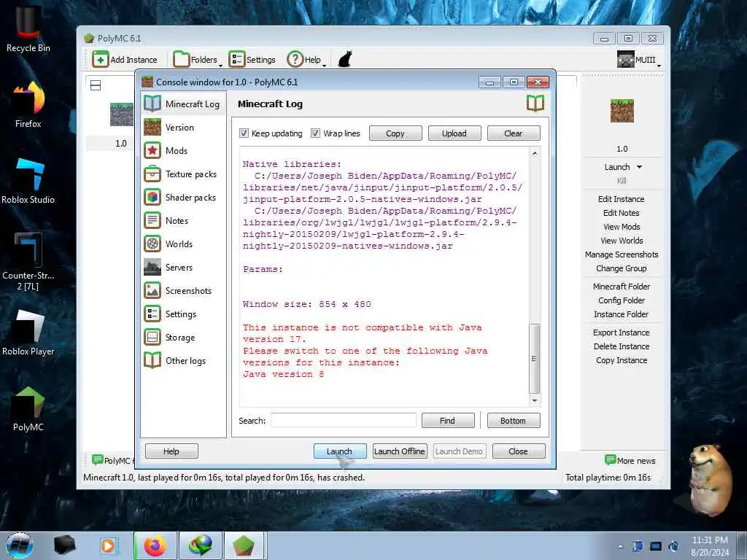Screen dimensions: 747x560
Task: Select the 1.0 instance icon in list
Action: click(122, 114)
